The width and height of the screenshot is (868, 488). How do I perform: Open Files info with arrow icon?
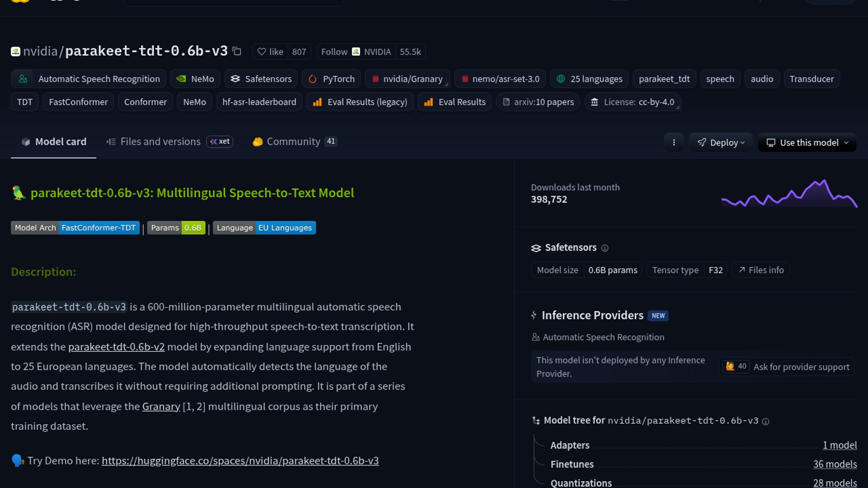[x=761, y=270]
